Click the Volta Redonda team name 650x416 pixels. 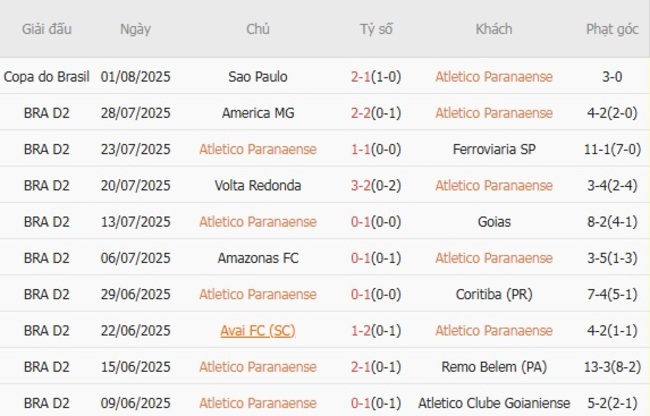[x=258, y=185]
